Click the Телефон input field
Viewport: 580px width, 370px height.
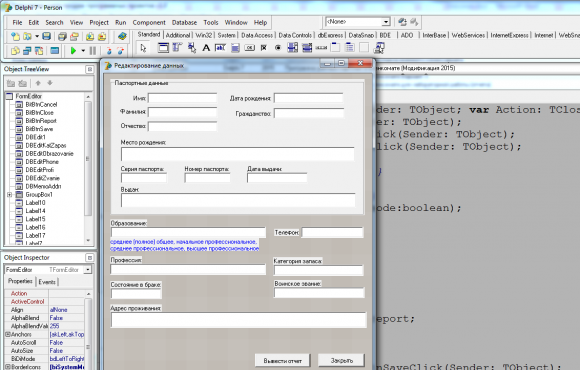pyautogui.click(x=332, y=232)
